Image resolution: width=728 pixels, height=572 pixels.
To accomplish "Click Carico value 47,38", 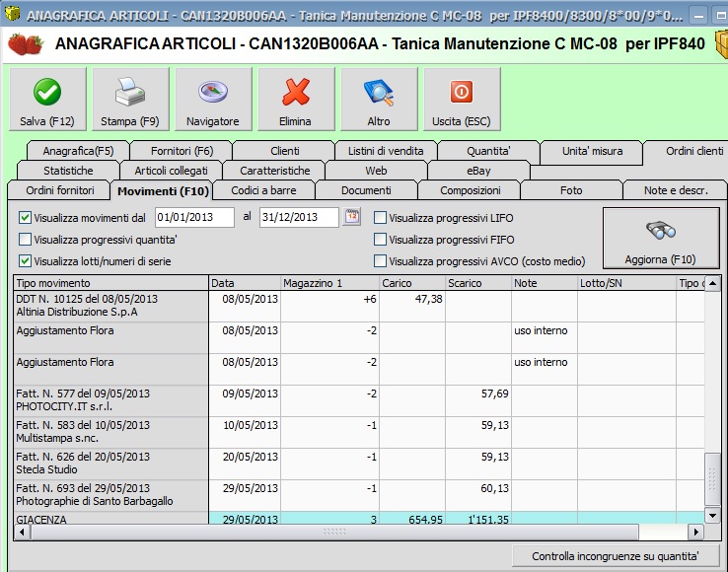I will coord(428,299).
